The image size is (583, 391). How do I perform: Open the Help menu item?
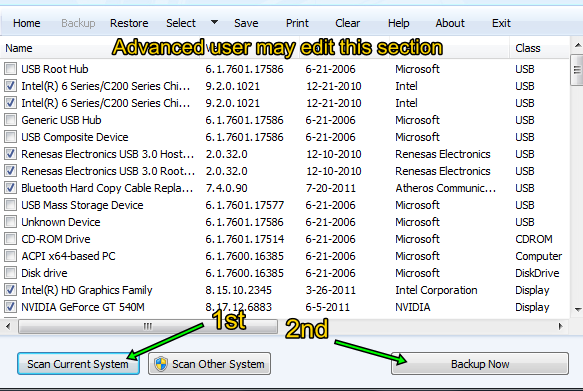click(x=399, y=23)
